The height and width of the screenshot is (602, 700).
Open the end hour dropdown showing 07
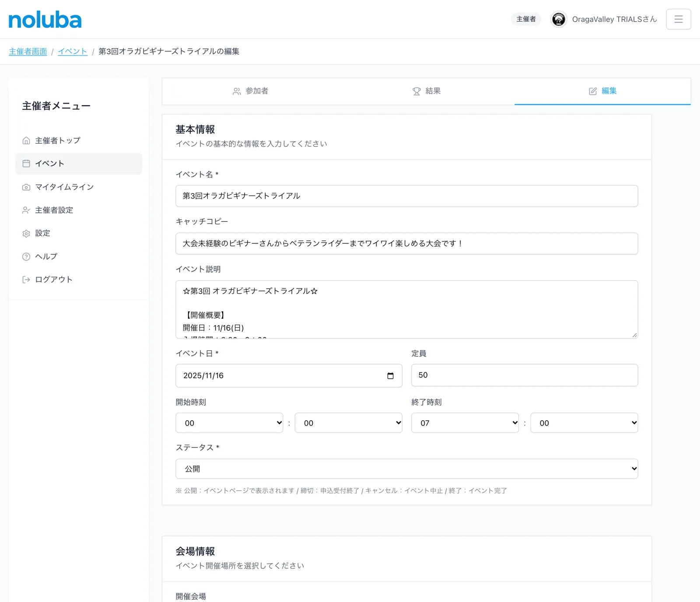coord(465,423)
